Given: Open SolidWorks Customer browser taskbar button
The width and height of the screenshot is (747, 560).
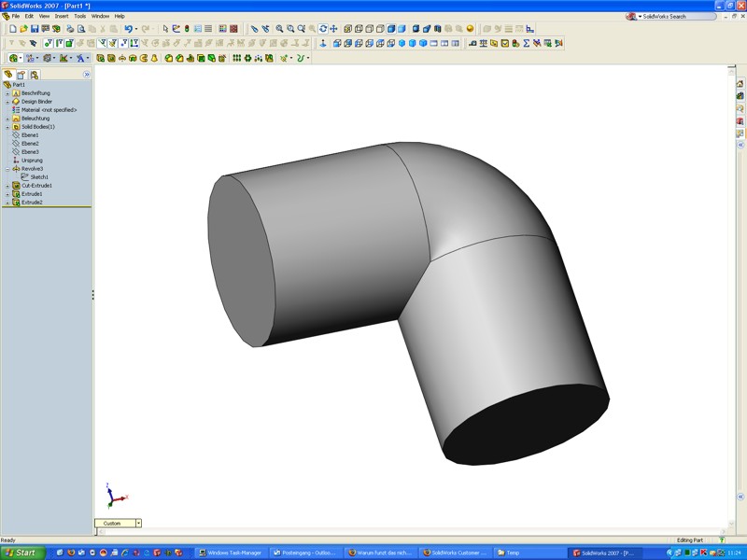Looking at the screenshot, I should (x=455, y=553).
